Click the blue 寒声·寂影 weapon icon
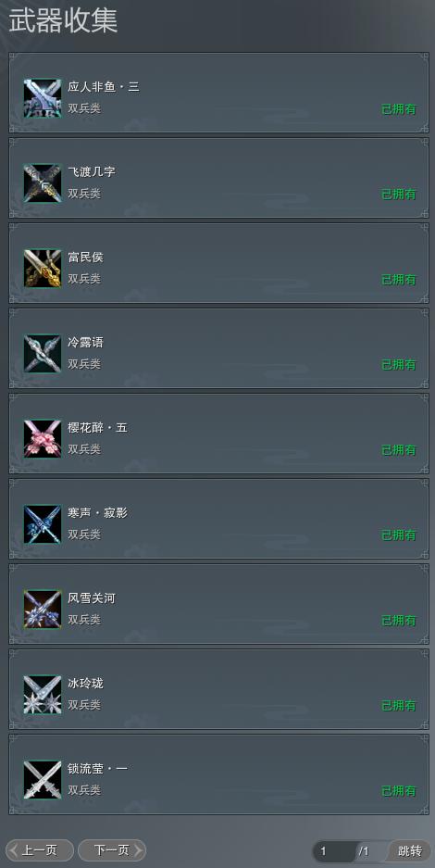The width and height of the screenshot is (435, 868). pyautogui.click(x=43, y=524)
